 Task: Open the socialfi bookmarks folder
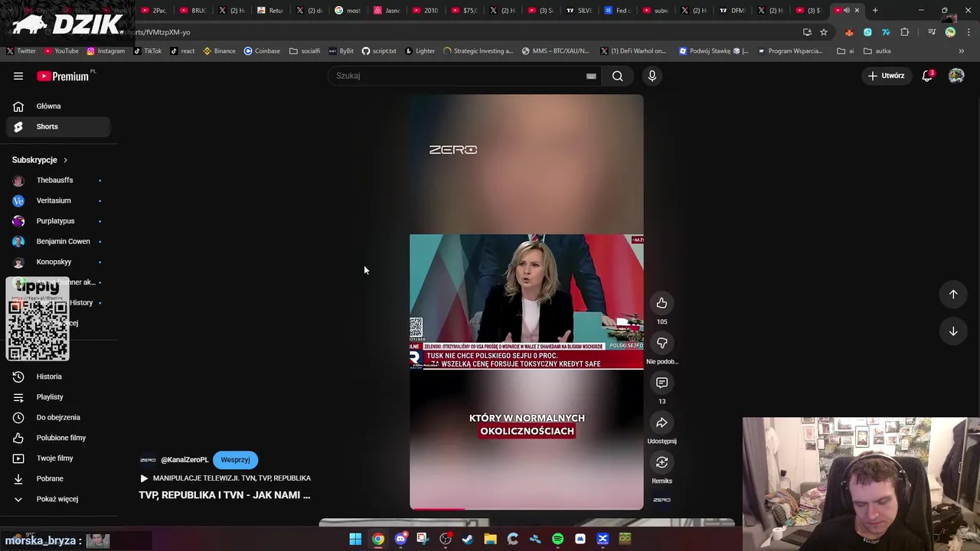click(x=305, y=51)
